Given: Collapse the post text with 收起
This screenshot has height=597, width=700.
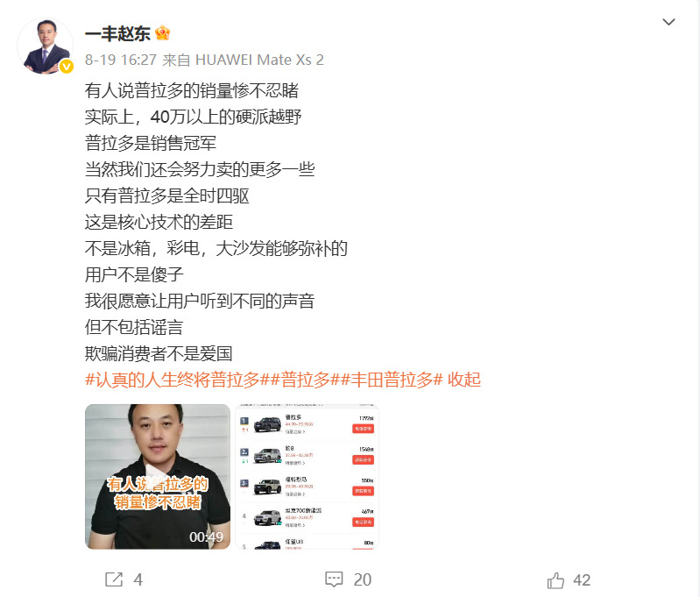Looking at the screenshot, I should (x=464, y=380).
